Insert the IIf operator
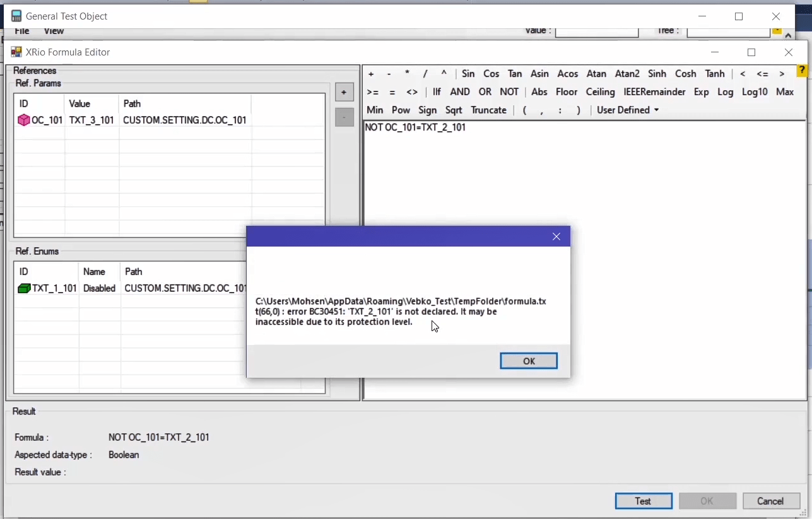Screen dimensions: 812x519 [x=437, y=92]
